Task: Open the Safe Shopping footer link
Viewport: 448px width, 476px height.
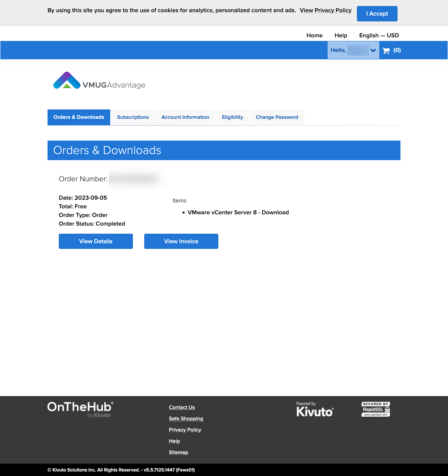Action: [186, 419]
